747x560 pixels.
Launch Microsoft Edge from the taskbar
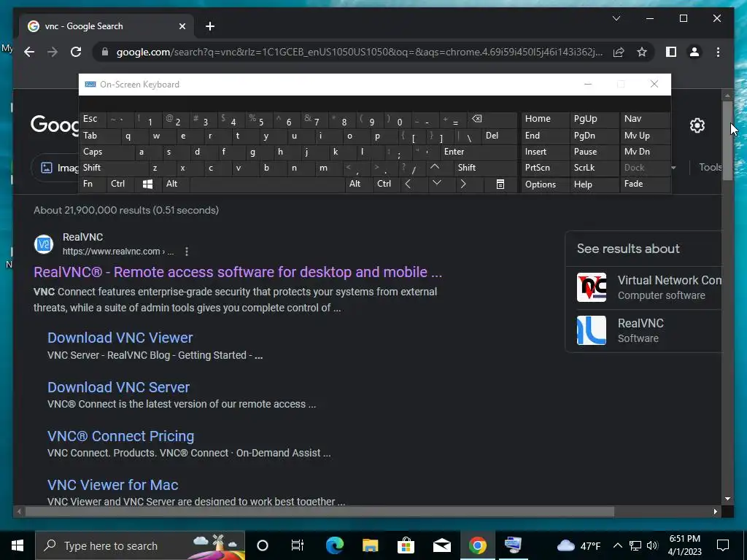[x=335, y=545]
